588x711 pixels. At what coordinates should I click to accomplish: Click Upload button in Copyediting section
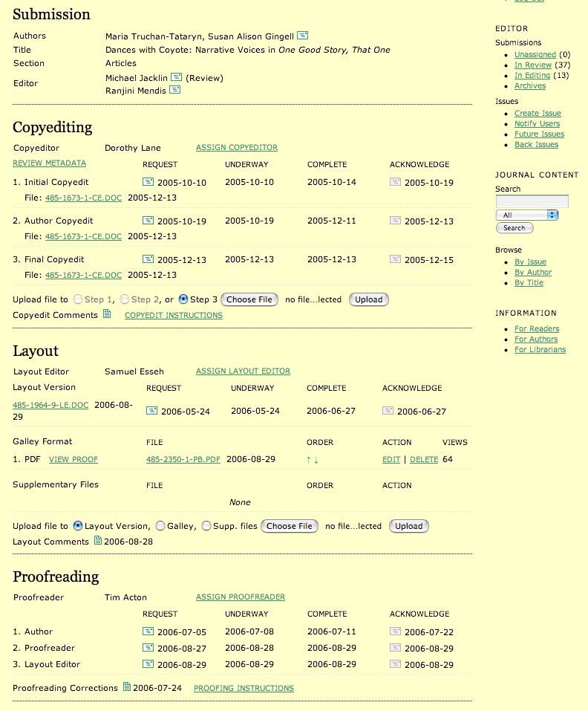click(x=369, y=299)
